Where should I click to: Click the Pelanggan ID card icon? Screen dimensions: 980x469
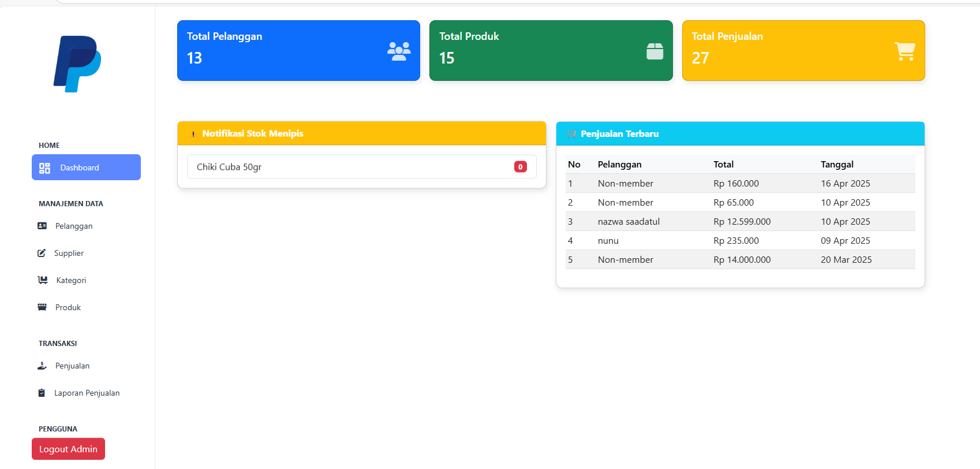tap(42, 226)
